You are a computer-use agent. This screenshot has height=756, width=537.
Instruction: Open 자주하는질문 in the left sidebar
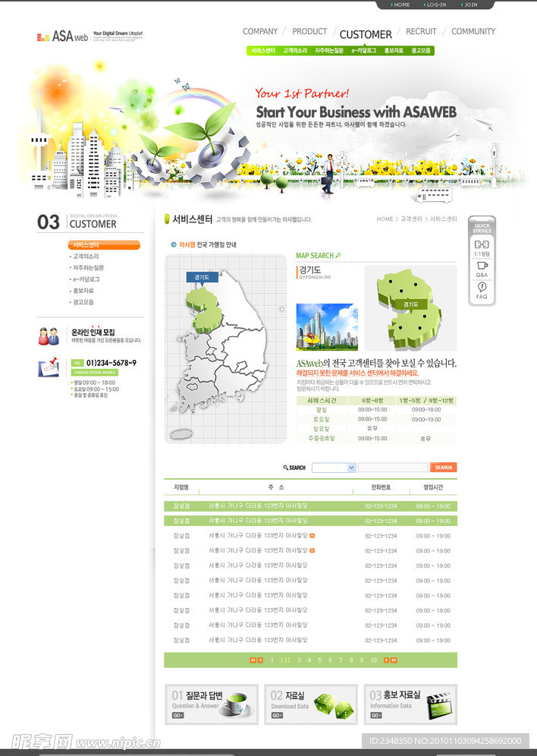pos(88,268)
